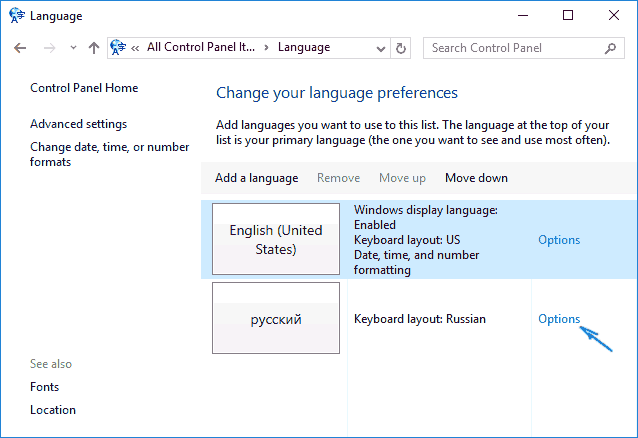Viewport: 638px width, 438px height.
Task: Go back with the back arrow
Action: coord(20,48)
